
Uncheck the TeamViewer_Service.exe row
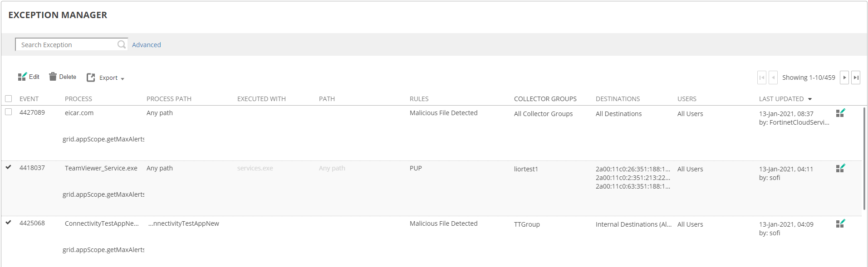(x=9, y=167)
